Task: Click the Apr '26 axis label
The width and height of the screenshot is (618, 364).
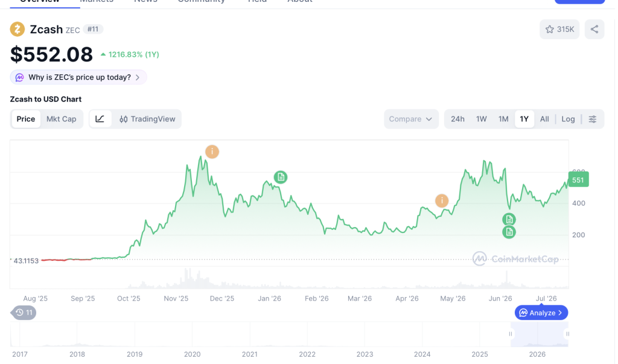Action: tap(407, 299)
